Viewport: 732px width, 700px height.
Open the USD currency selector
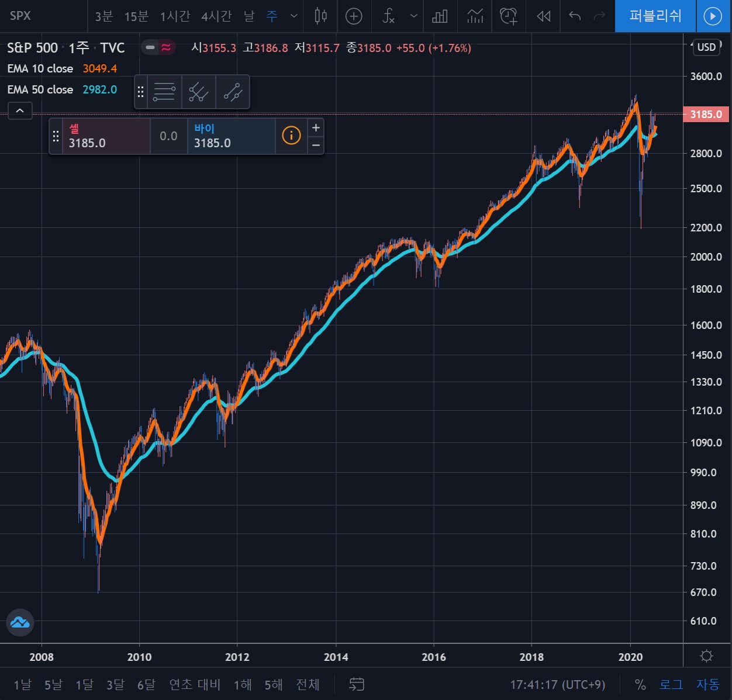point(707,47)
